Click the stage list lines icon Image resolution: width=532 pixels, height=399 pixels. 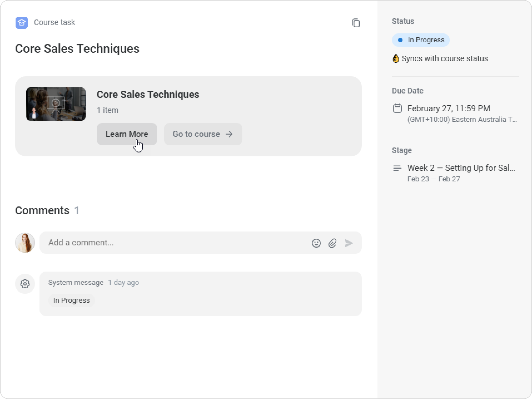pyautogui.click(x=397, y=168)
